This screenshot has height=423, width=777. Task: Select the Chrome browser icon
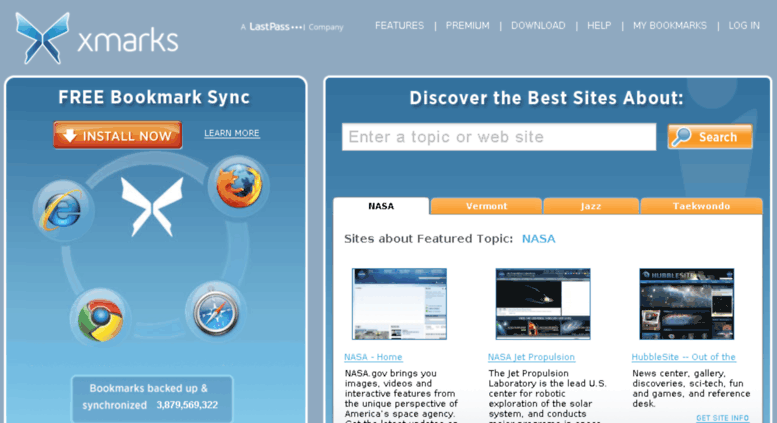point(100,319)
